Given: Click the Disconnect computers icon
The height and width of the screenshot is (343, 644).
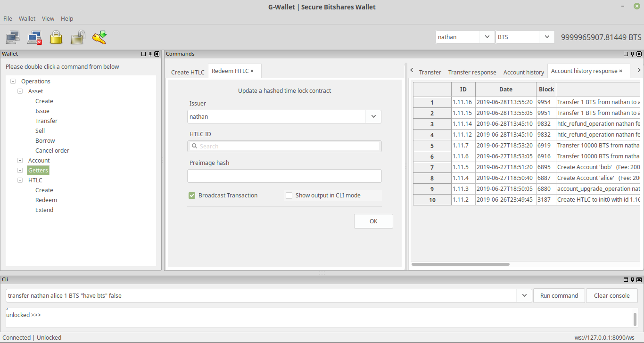Looking at the screenshot, I should point(34,37).
